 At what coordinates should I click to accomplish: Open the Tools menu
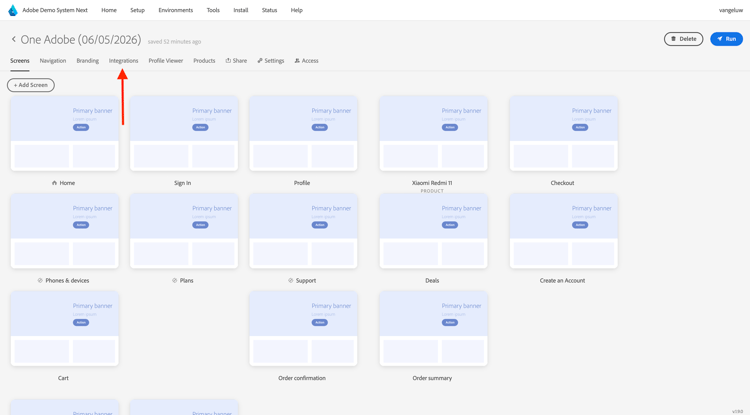[x=213, y=10]
